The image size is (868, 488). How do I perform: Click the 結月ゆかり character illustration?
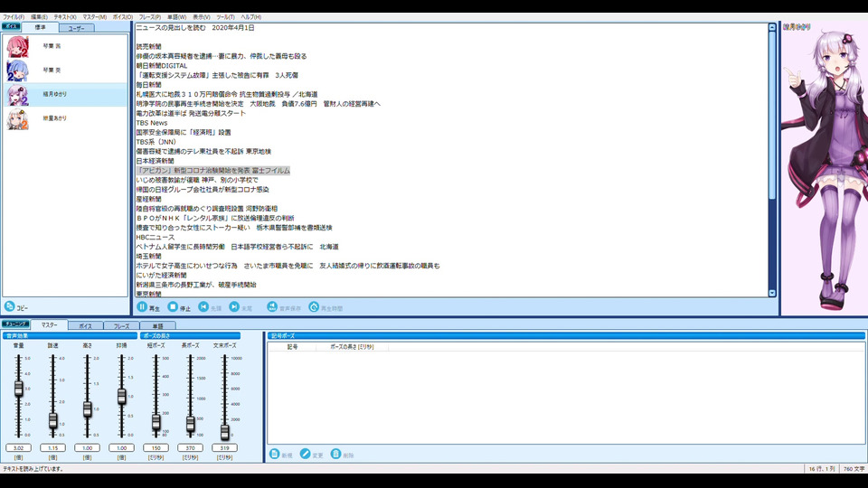(825, 169)
